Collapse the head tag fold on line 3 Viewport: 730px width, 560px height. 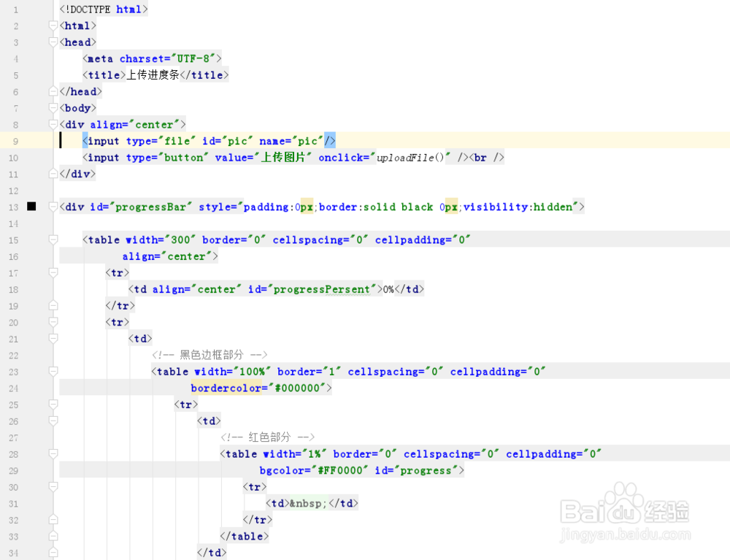(53, 42)
